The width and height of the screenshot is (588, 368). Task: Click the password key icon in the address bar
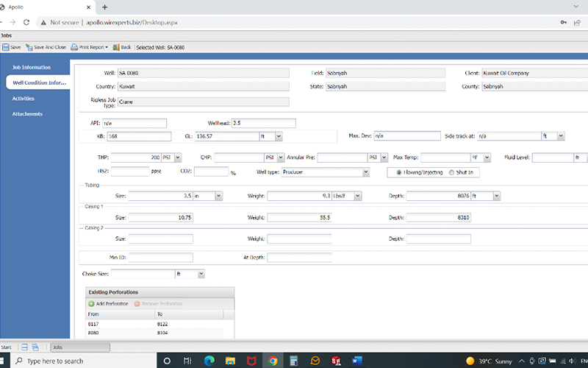[564, 23]
